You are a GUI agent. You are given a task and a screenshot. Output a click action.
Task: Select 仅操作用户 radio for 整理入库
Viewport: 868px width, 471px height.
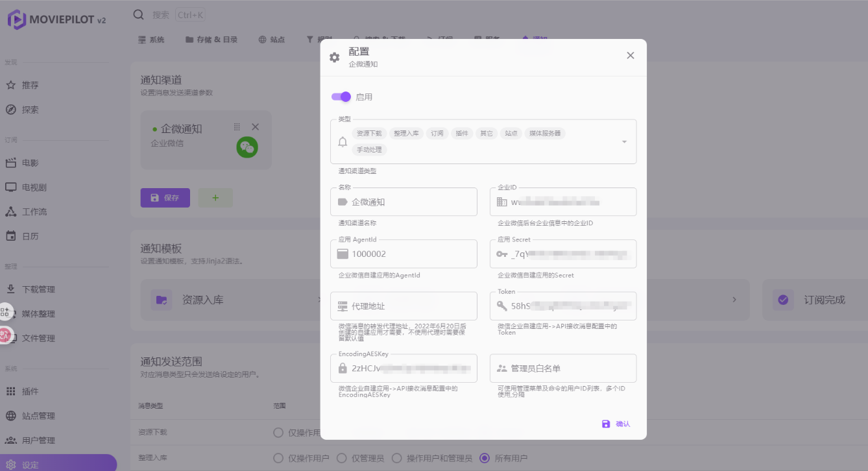(x=279, y=458)
